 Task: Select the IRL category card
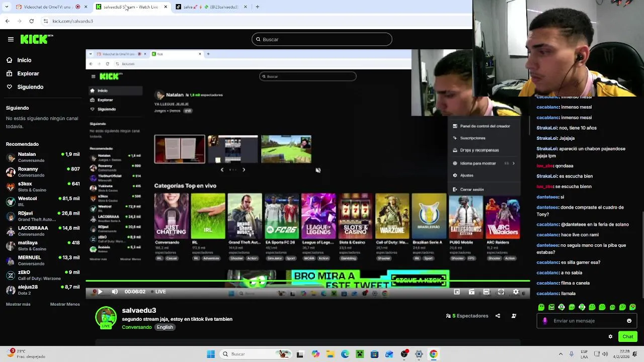coord(208,216)
